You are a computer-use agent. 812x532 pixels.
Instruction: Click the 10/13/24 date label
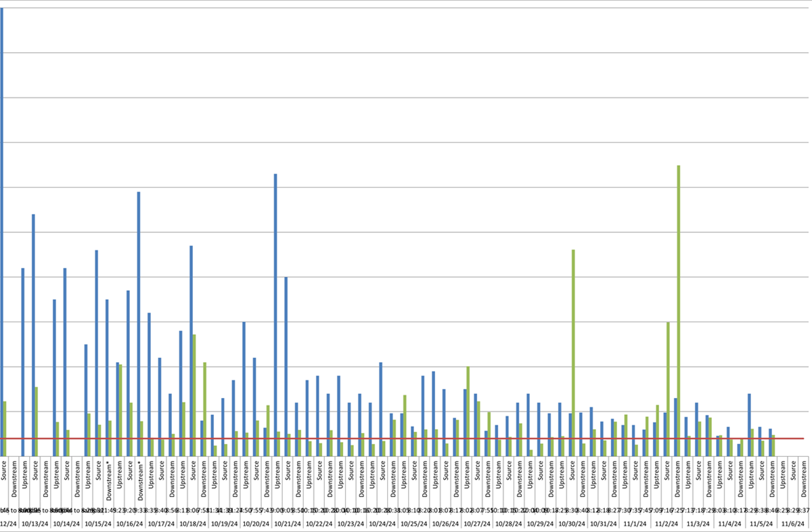(35, 523)
